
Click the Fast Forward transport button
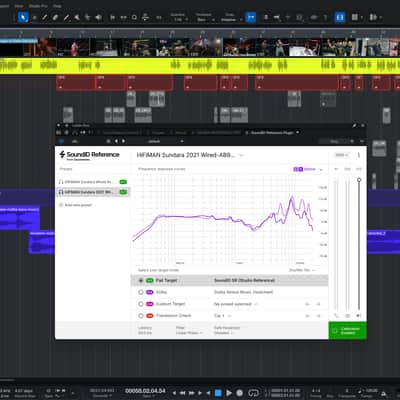tap(192, 393)
